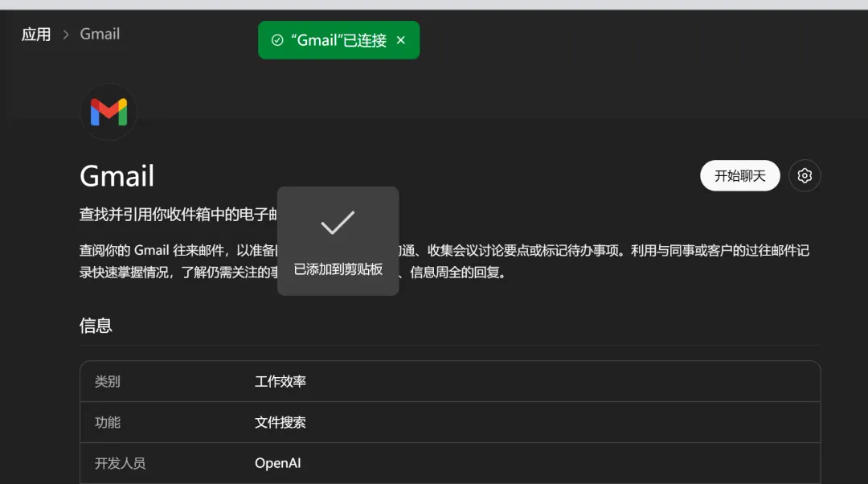Viewport: 868px width, 484px height.
Task: Click the OpenAI developer value
Action: 278,464
